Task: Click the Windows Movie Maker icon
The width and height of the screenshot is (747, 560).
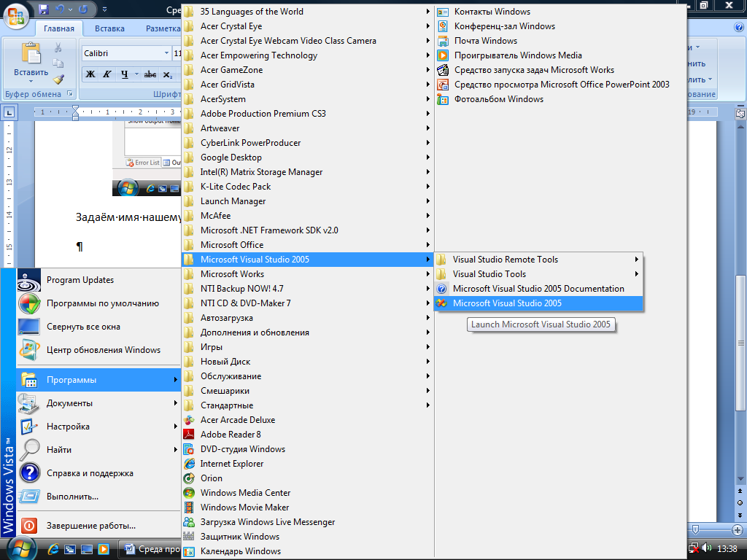Action: point(189,507)
